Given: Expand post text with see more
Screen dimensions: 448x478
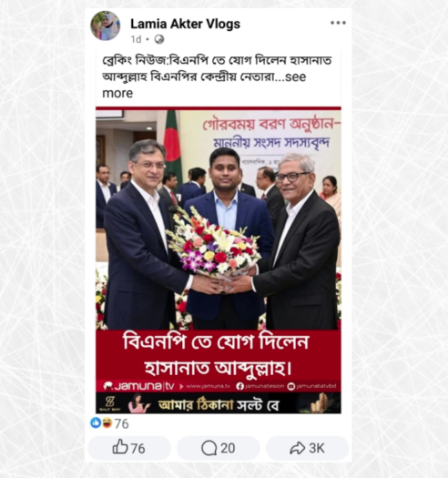Looking at the screenshot, I should (204, 85).
